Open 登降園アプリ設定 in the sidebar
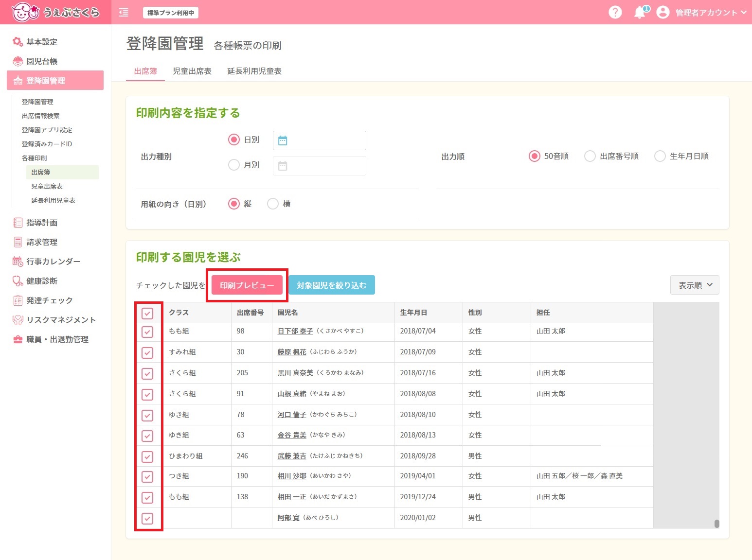 point(47,130)
